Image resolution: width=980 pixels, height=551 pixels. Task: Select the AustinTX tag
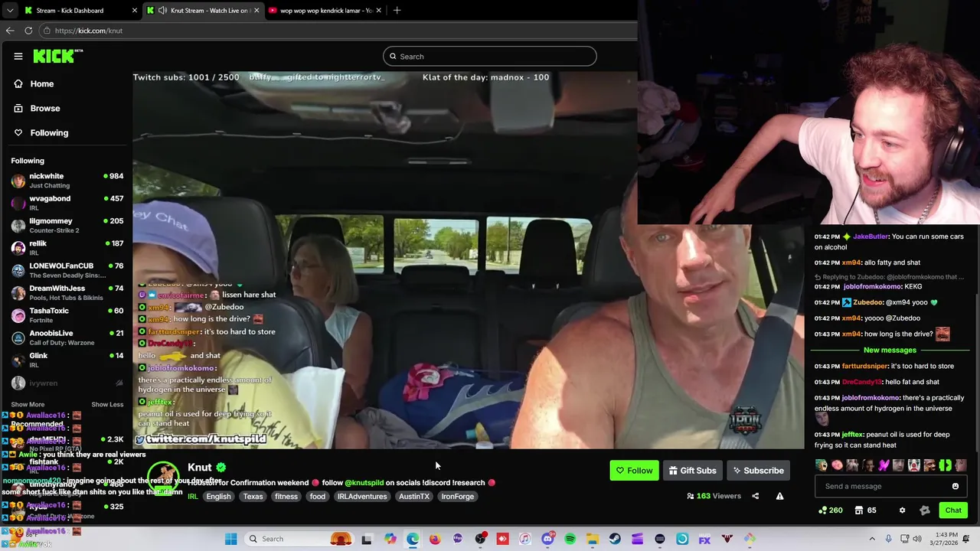point(414,497)
